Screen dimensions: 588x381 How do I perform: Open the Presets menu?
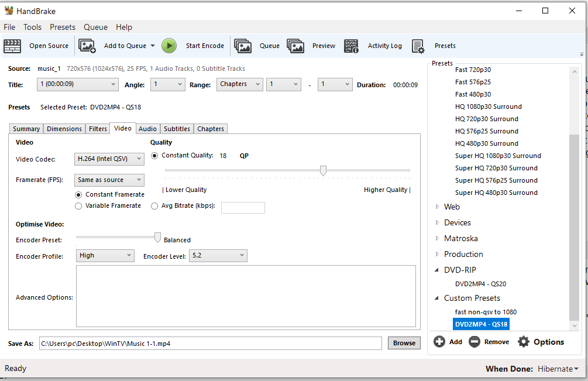click(x=63, y=27)
